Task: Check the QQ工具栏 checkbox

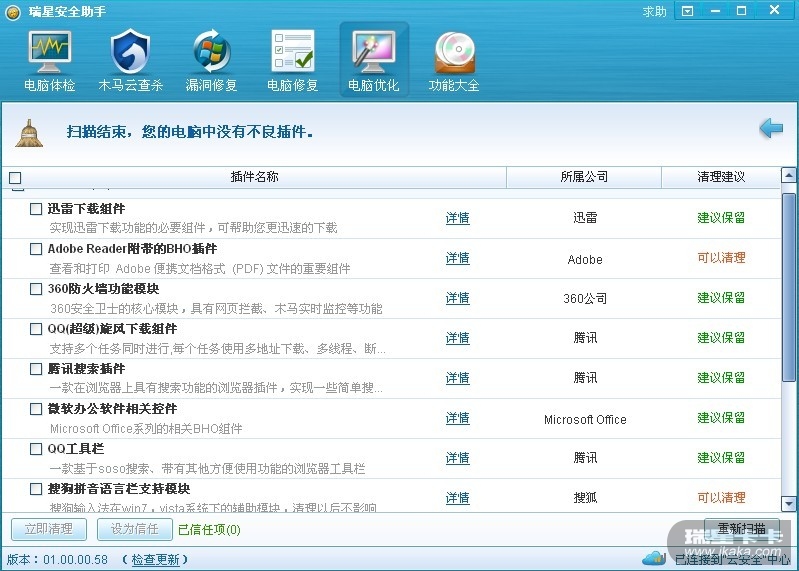Action: (x=36, y=449)
